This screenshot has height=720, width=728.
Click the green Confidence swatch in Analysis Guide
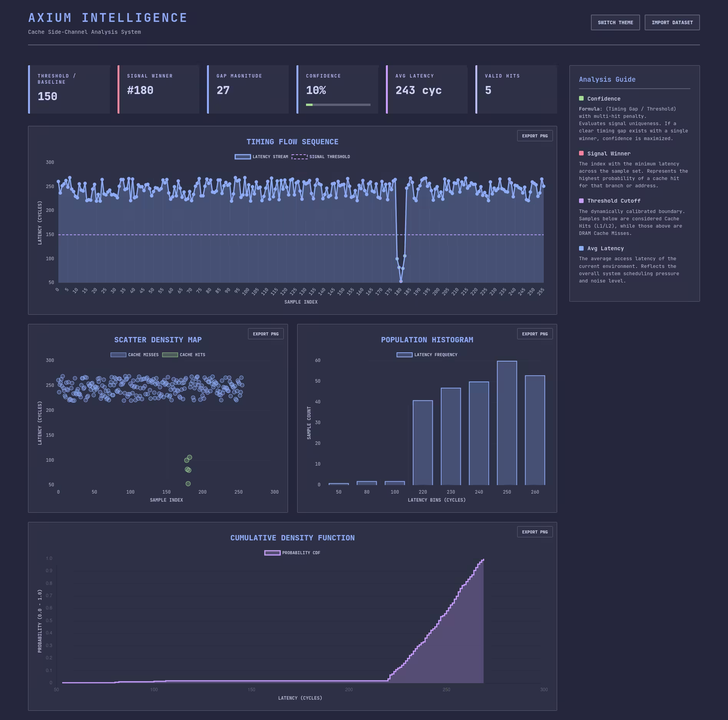pos(581,99)
